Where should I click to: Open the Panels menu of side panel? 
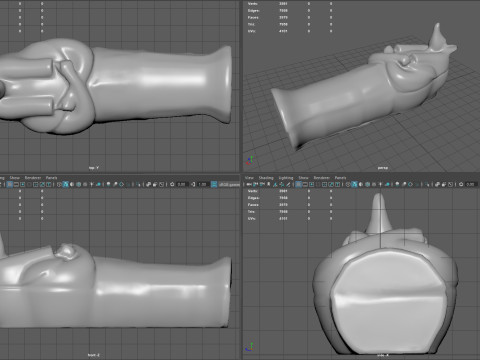point(340,178)
